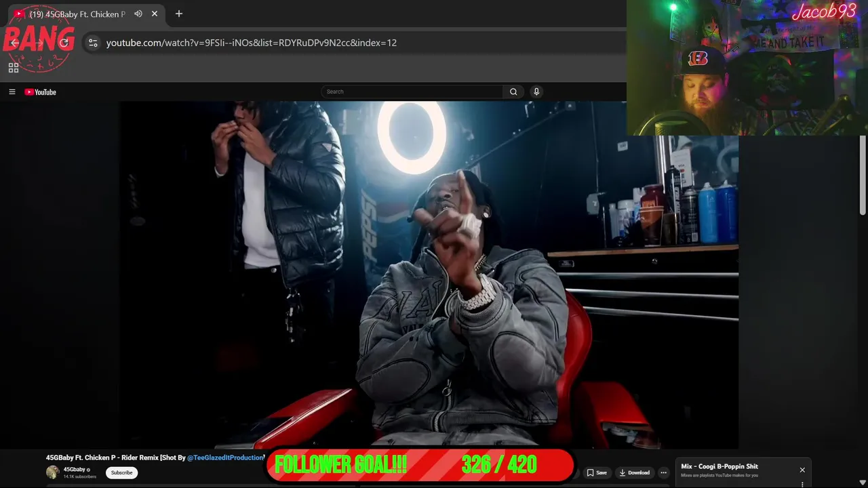Open the Mix - Coogi B-Poppin Shit playlist title
Screen dimensions: 868x488
[x=719, y=466]
